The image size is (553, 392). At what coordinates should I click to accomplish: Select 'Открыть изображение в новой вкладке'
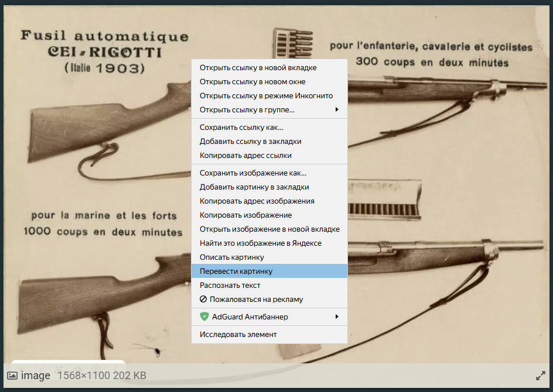269,229
